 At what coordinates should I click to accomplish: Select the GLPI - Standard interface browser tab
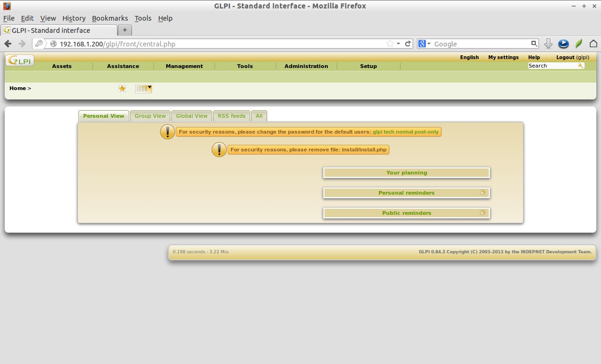[x=59, y=30]
